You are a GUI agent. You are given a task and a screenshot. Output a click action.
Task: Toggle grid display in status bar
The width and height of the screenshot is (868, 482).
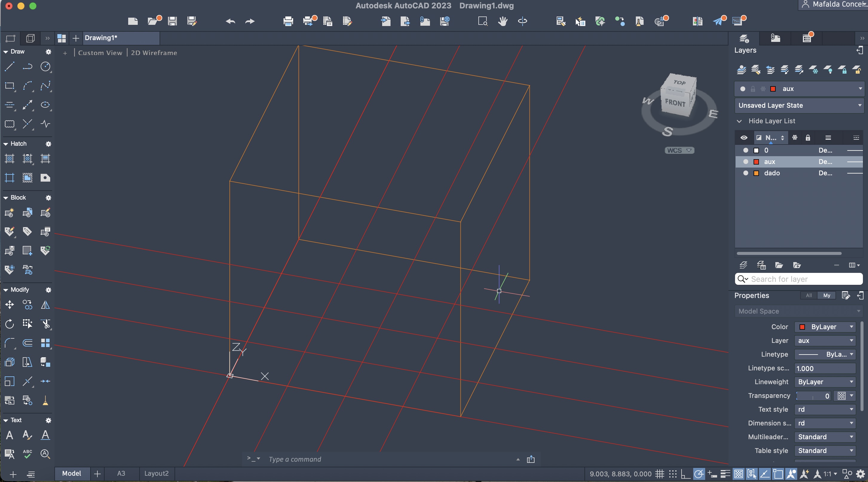pyautogui.click(x=659, y=474)
